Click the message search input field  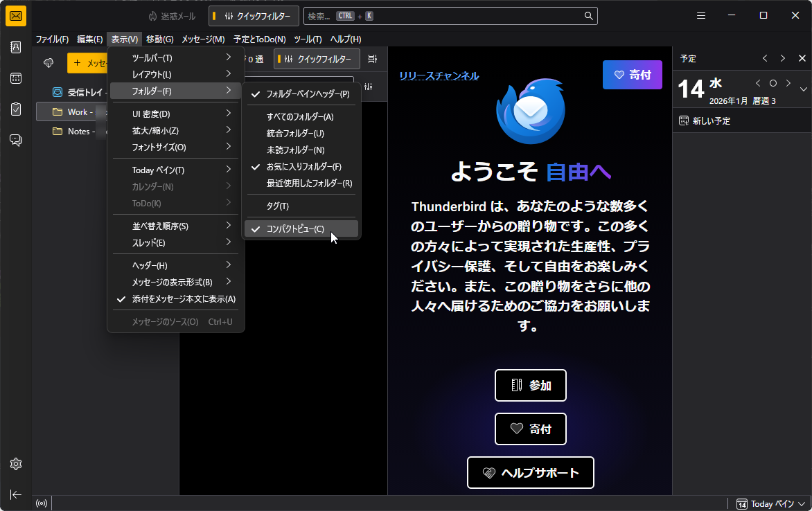click(450, 15)
